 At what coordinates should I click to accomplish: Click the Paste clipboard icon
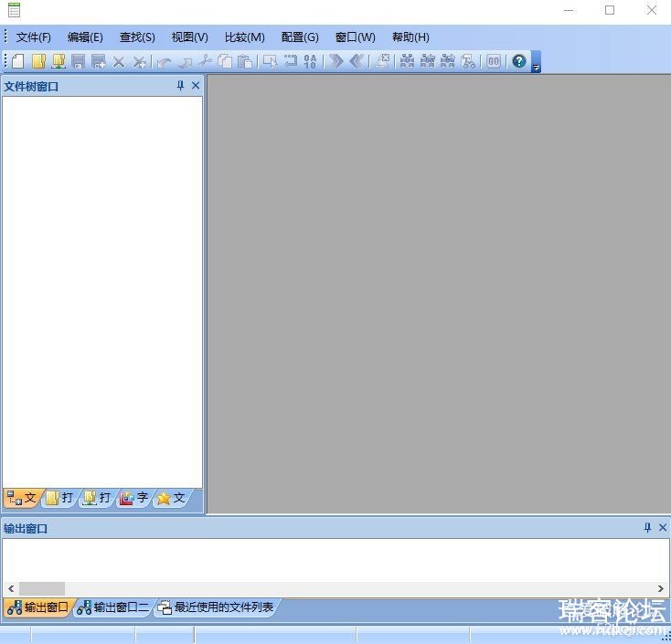245,61
